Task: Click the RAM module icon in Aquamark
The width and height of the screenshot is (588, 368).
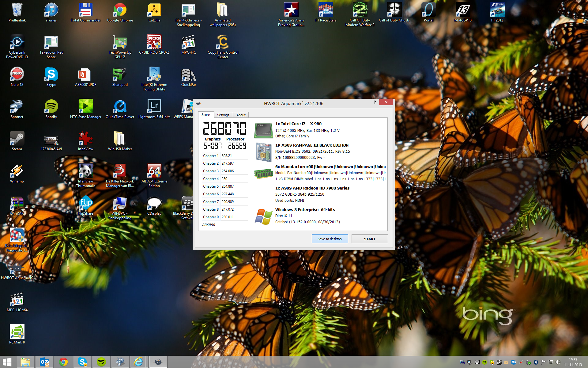Action: (263, 174)
